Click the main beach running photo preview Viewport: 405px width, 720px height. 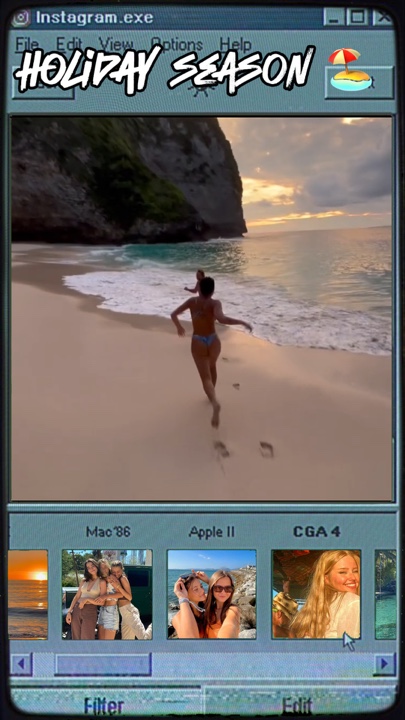pos(202,309)
